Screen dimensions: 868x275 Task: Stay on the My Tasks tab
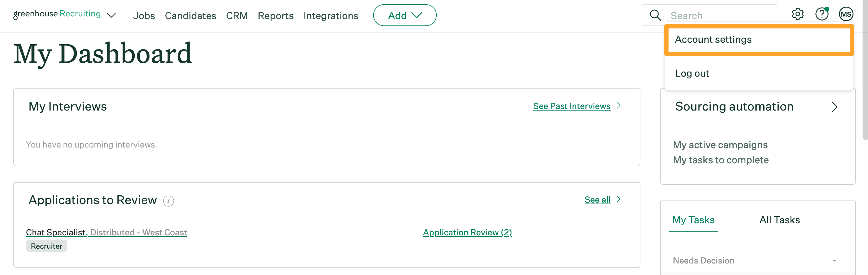click(x=693, y=220)
